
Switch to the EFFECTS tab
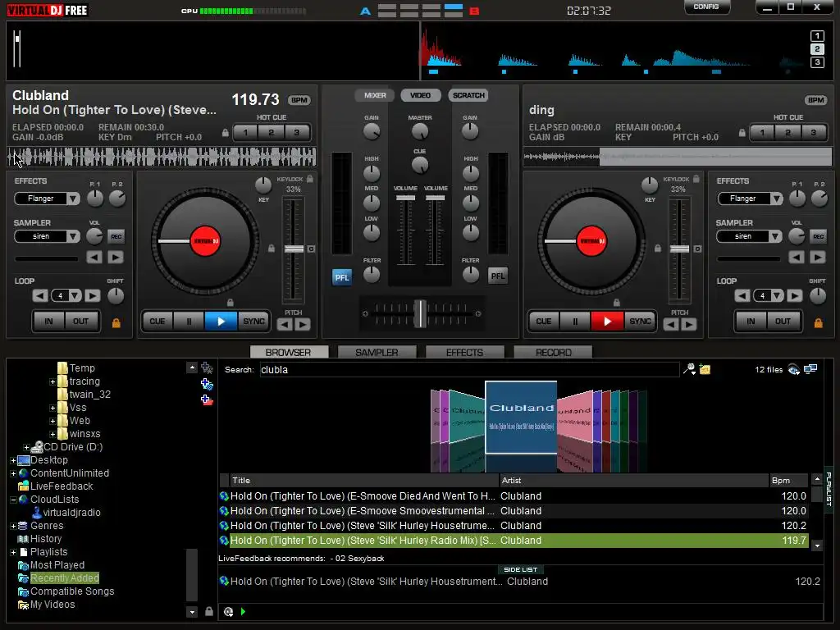pos(464,352)
